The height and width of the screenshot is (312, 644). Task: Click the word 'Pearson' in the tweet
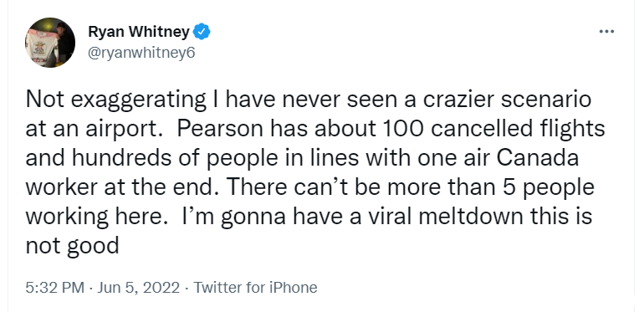point(221,129)
